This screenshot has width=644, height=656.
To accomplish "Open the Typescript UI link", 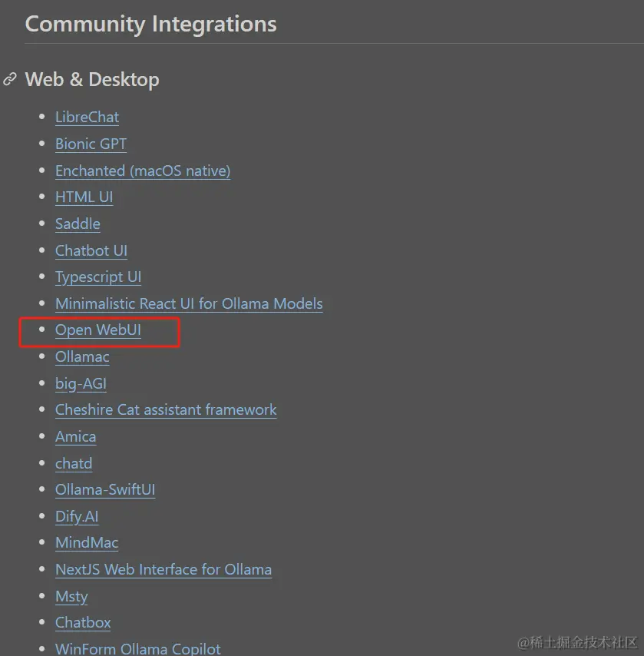I will [98, 277].
